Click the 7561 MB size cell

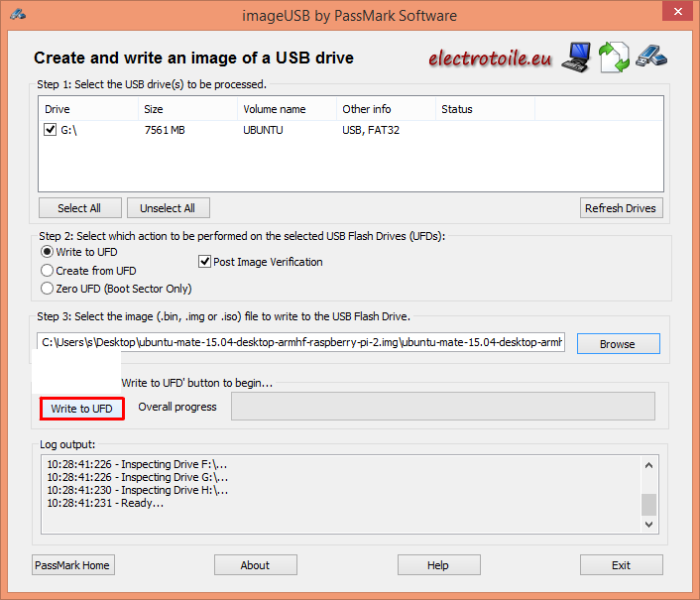click(165, 130)
